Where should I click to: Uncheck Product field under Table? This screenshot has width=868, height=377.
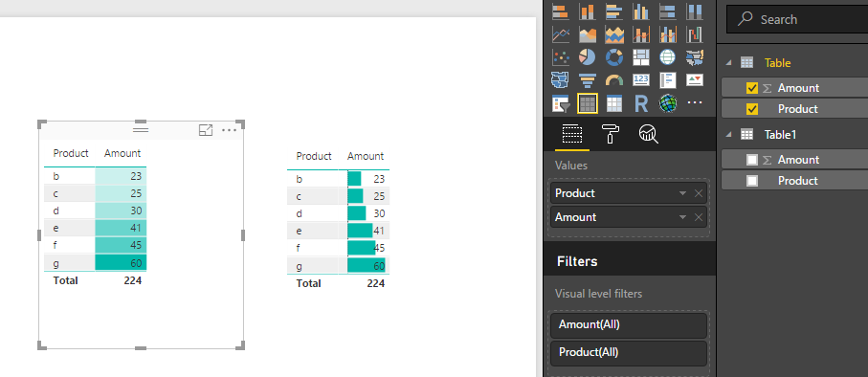[x=752, y=109]
